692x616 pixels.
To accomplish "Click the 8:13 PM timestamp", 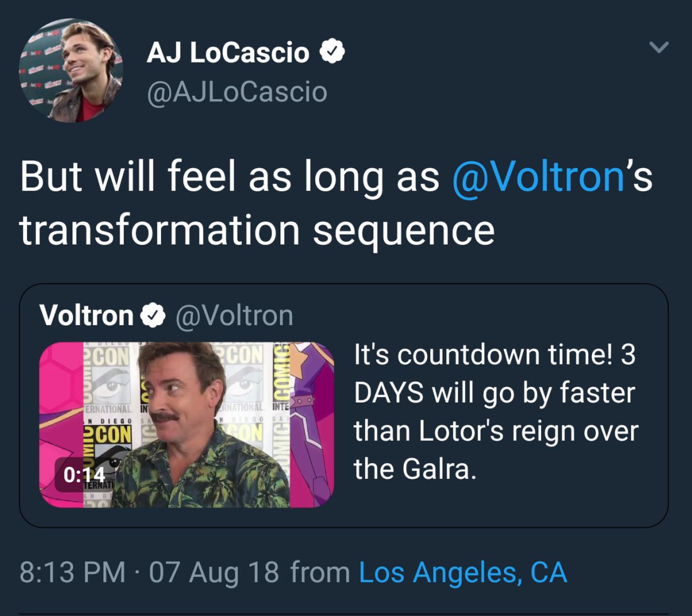I will click(72, 573).
